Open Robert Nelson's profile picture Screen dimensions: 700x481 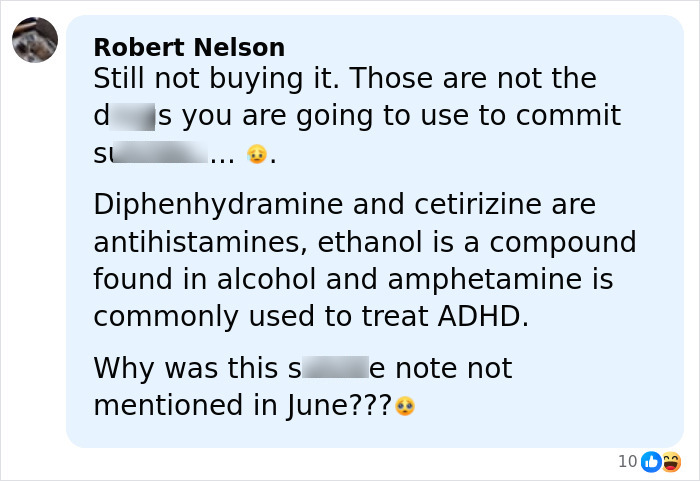[34, 40]
